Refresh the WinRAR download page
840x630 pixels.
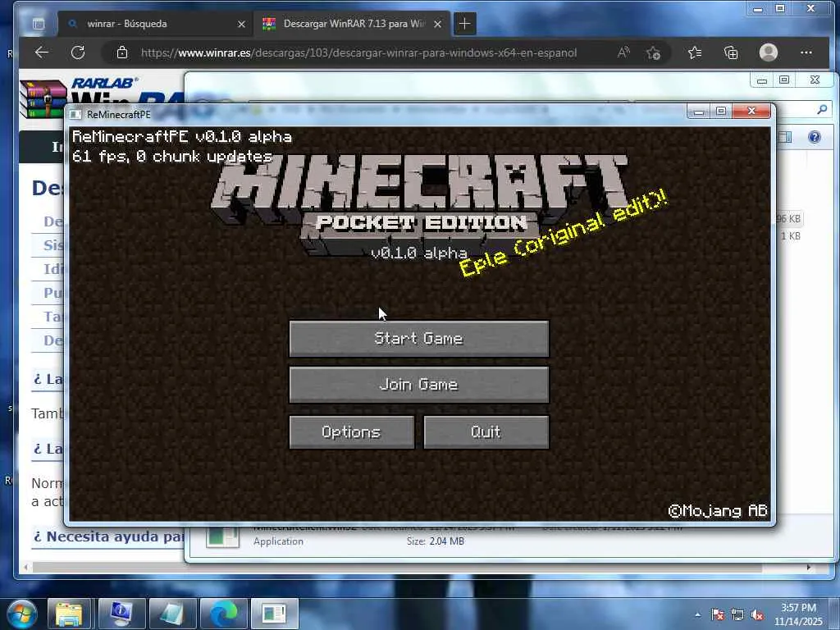click(78, 52)
